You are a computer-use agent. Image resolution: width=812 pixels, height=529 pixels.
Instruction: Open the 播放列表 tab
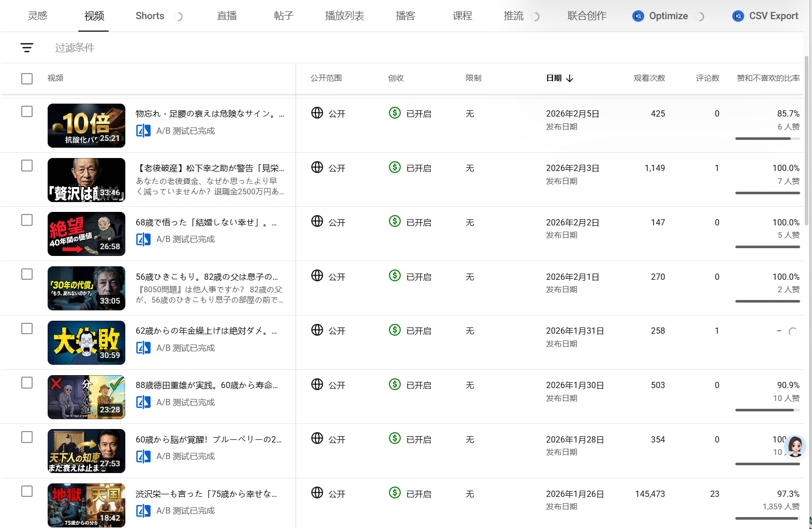point(344,16)
